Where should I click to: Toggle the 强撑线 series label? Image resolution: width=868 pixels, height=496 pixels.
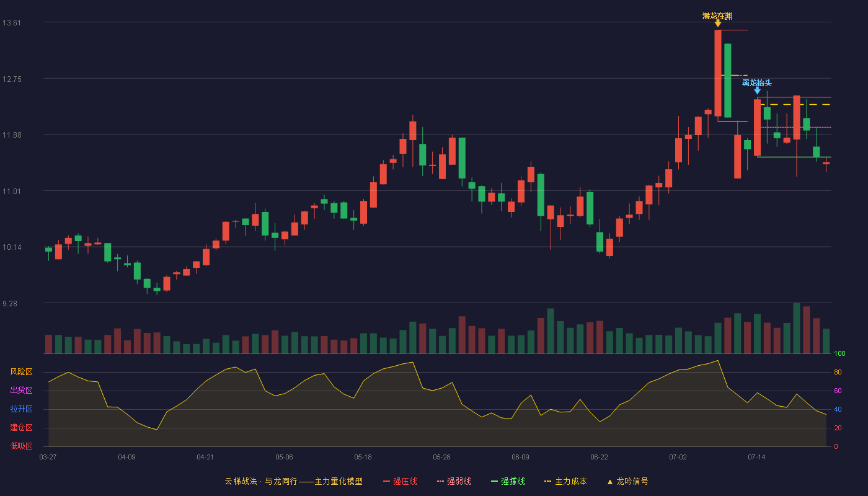click(x=513, y=481)
